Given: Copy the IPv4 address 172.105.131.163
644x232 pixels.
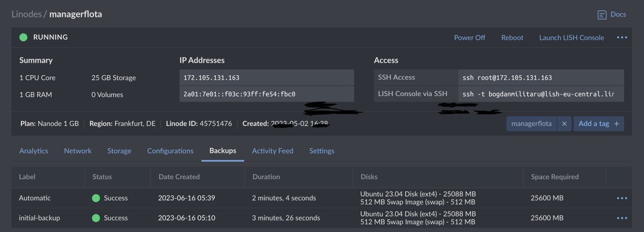Looking at the screenshot, I should [267, 77].
